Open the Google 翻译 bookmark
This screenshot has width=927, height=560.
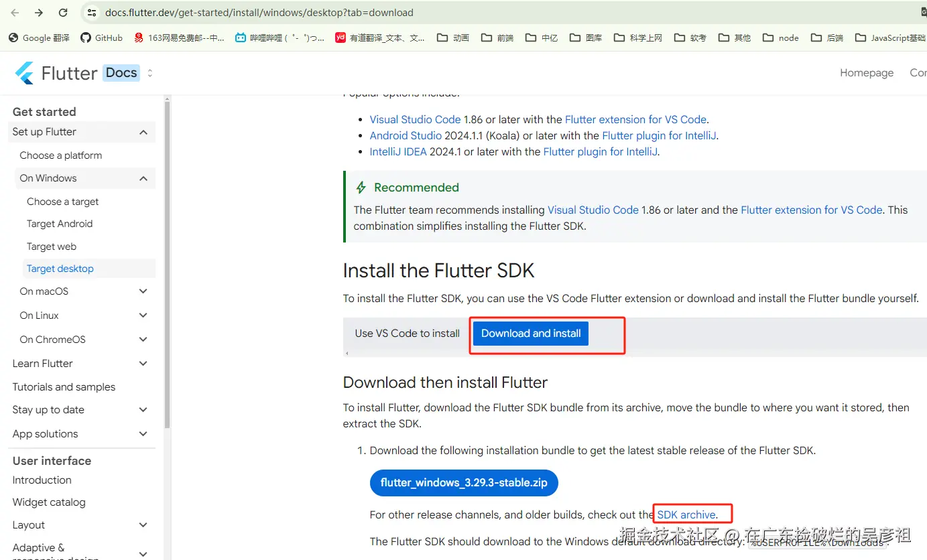(x=39, y=38)
